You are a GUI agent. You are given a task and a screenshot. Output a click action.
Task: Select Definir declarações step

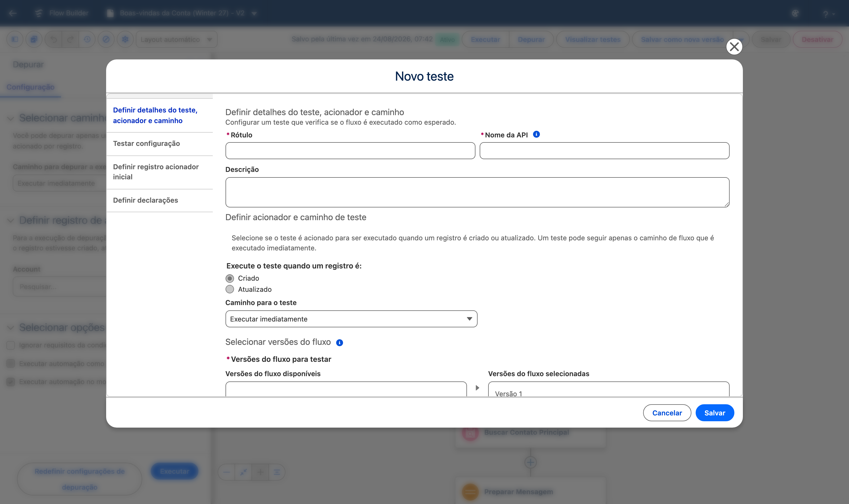160,200
